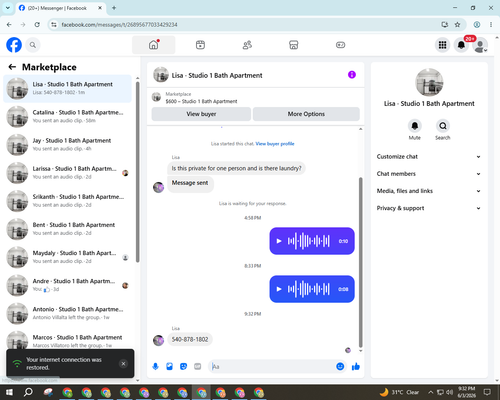The height and width of the screenshot is (400, 500).
Task: Open the Gaming tab icon
Action: (340, 45)
